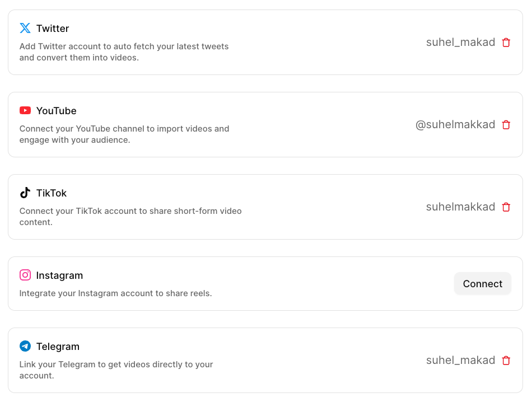Select the TikTok heading text
Image resolution: width=532 pixels, height=402 pixels.
pos(52,193)
